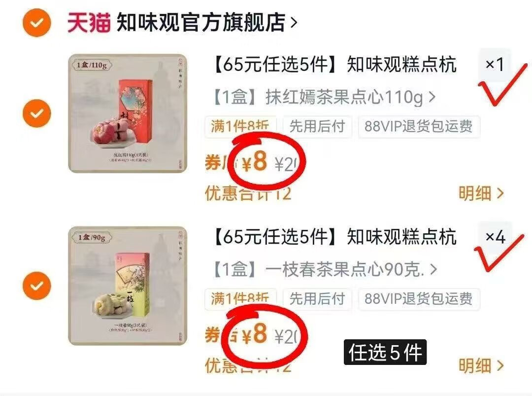The image size is (532, 396).
Task: Deselect the 一枝春茶果点心 item checkbox
Action: click(x=36, y=286)
